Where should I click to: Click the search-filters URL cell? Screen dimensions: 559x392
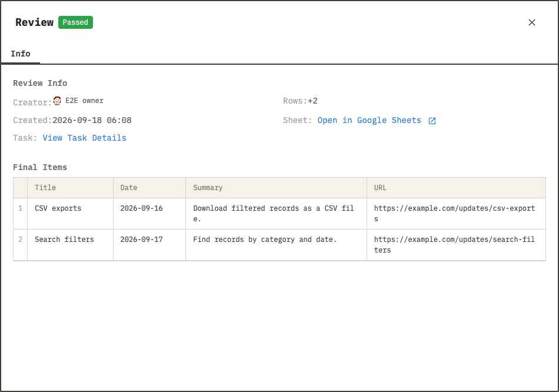456,245
